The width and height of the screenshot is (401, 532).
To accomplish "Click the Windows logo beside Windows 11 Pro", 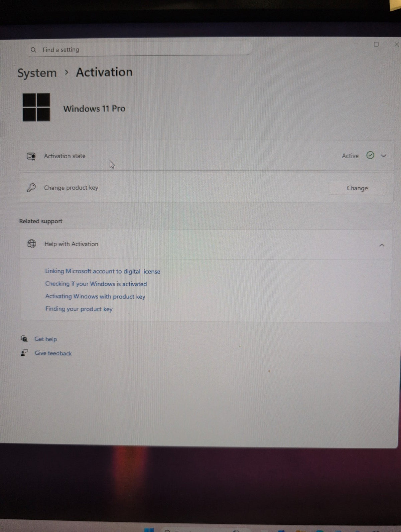I will click(36, 107).
